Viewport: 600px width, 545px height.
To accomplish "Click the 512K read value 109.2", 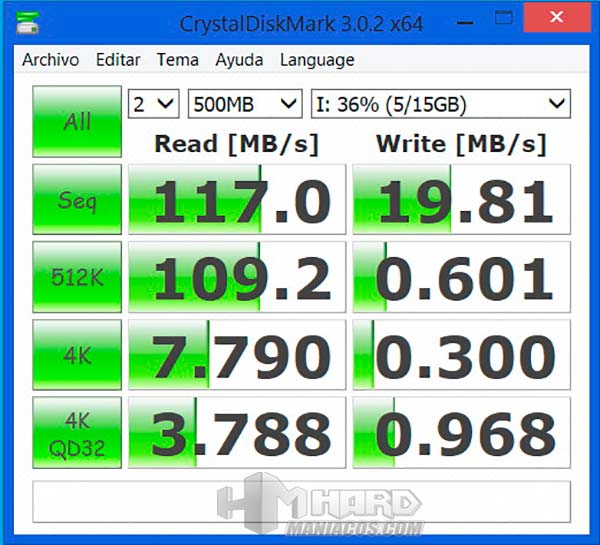I will (237, 277).
